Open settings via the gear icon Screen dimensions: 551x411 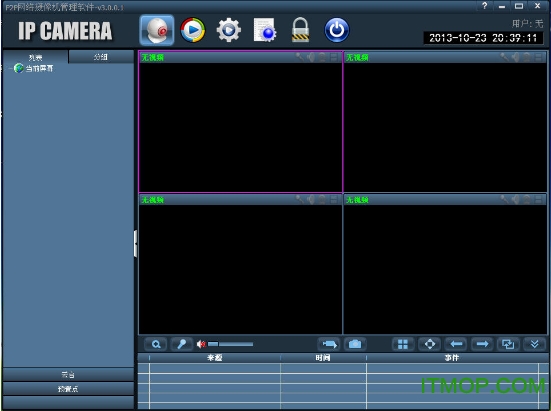pyautogui.click(x=228, y=30)
